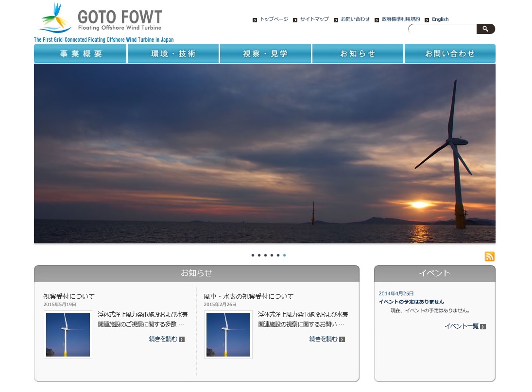Viewport: 532px width, 392px height.
Task: Select the sixth highlighted slideshow dot
Action: pyautogui.click(x=284, y=256)
